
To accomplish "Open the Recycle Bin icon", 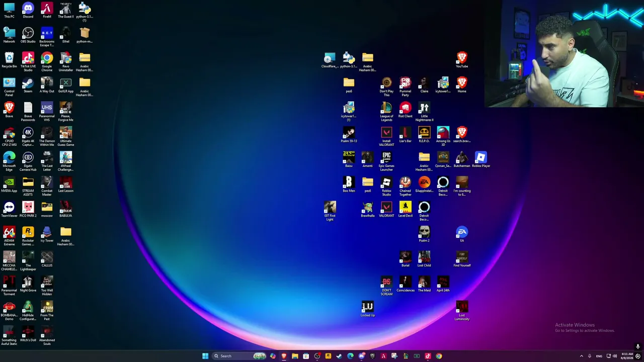I will pos(9,60).
